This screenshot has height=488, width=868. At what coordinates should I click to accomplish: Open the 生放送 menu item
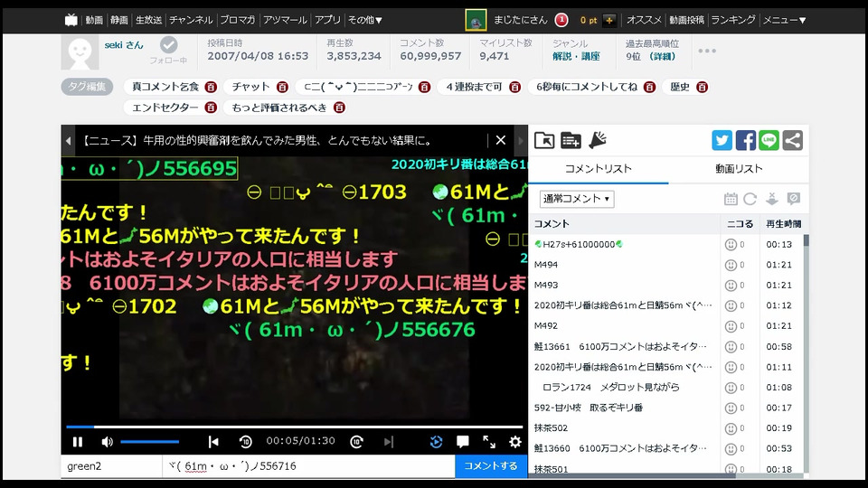(x=149, y=20)
